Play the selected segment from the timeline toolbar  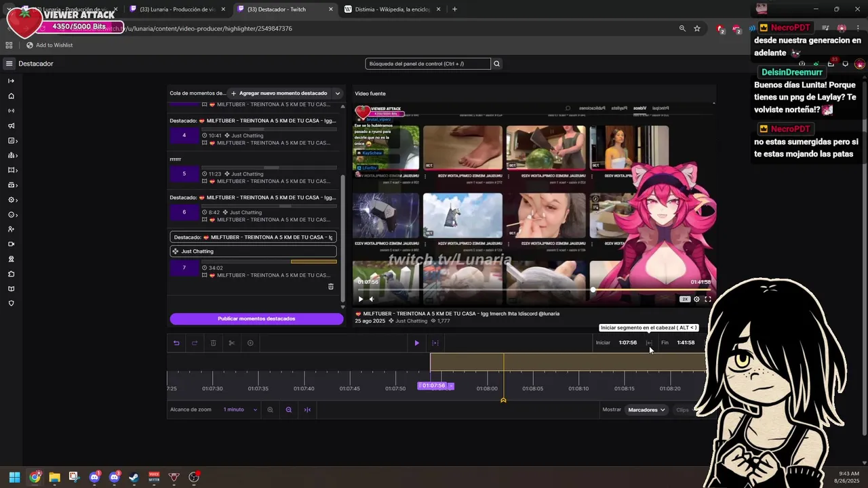(x=417, y=343)
